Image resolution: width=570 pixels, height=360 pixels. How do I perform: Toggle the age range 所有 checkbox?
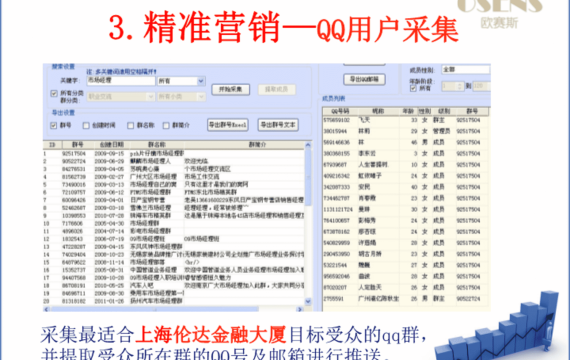point(413,88)
